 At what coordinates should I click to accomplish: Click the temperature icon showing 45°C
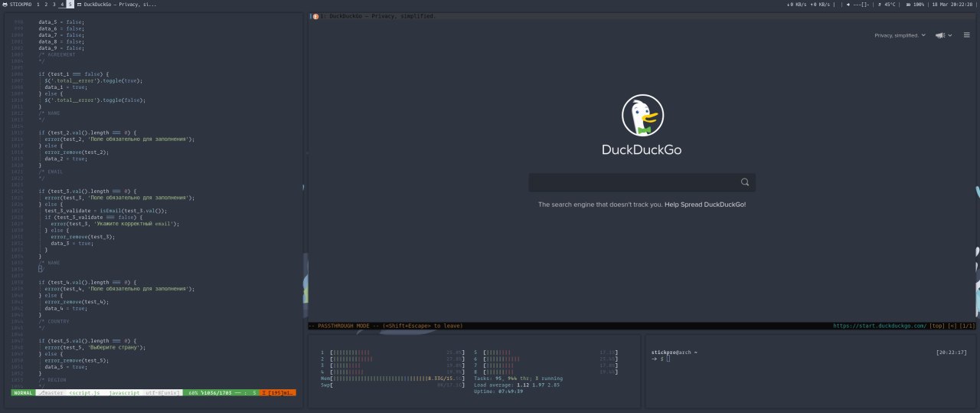coord(879,5)
